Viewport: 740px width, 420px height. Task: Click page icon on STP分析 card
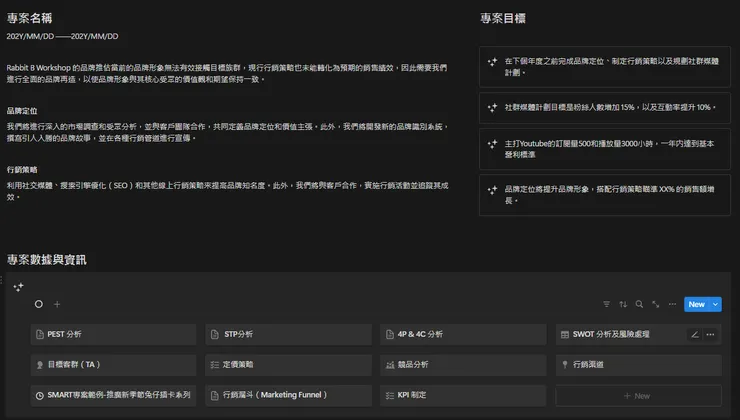click(215, 335)
